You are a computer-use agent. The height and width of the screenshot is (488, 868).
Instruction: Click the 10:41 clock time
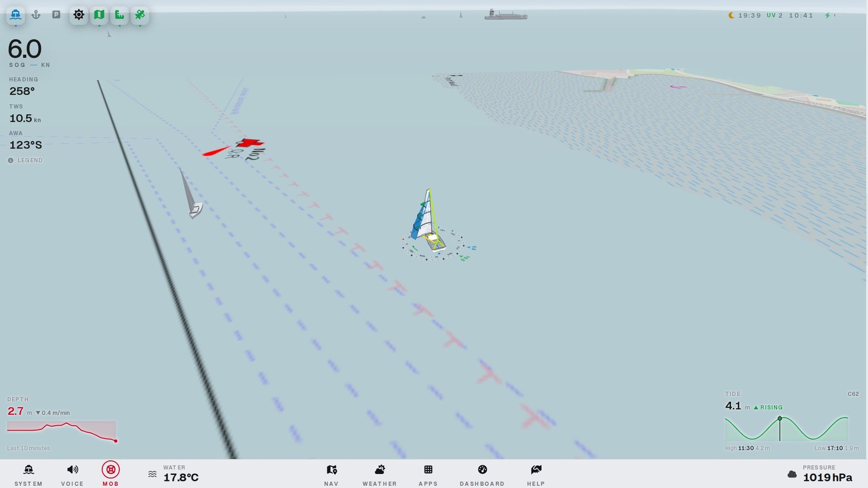click(x=801, y=15)
